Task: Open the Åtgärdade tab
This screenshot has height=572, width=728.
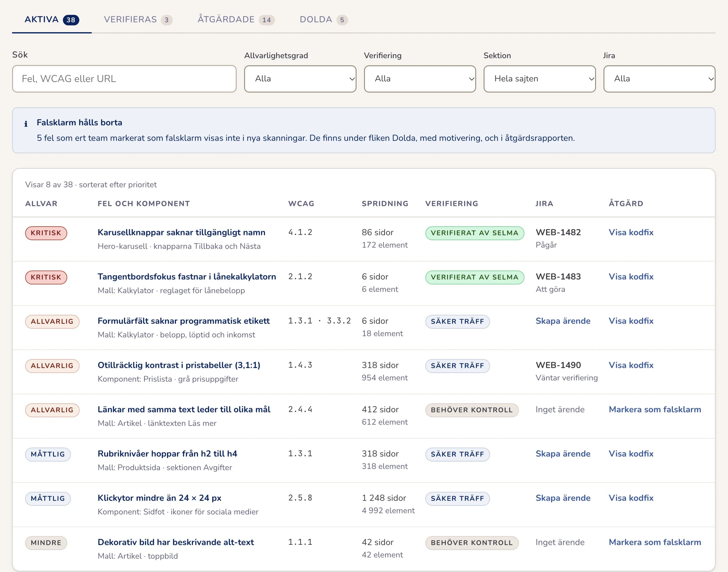Action: coord(236,19)
